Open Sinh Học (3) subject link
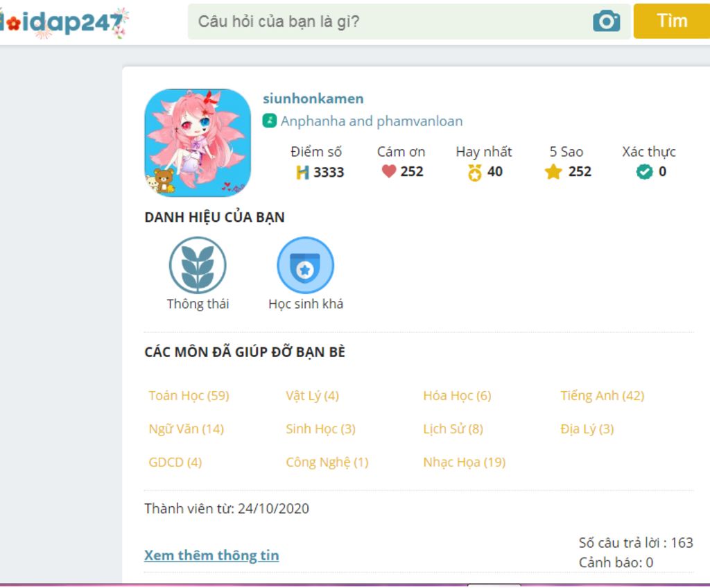The image size is (710, 588). pyautogui.click(x=320, y=429)
